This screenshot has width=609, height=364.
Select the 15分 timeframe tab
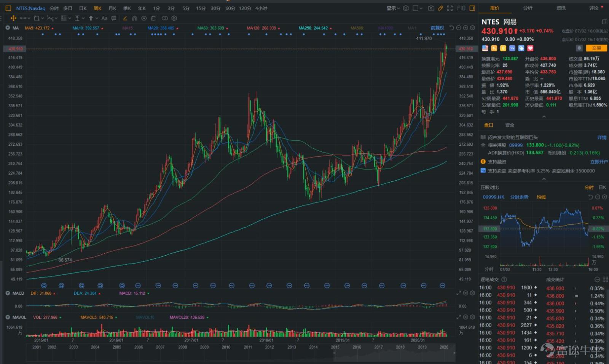pos(201,8)
